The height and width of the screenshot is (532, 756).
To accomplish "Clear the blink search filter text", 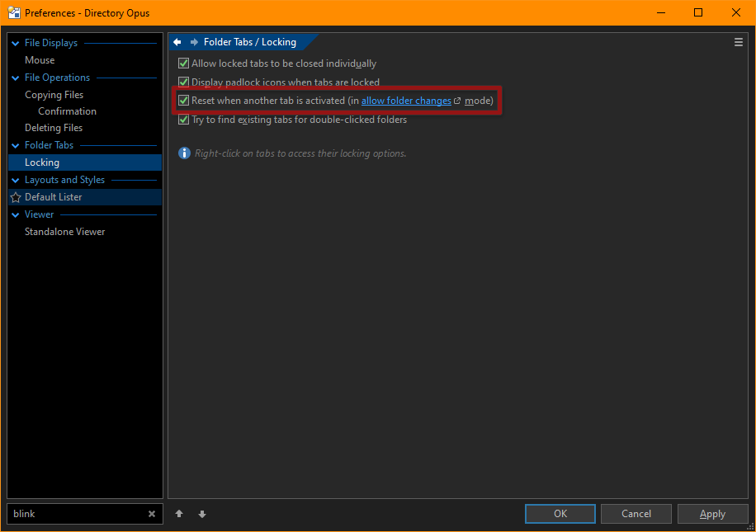I will coord(152,514).
